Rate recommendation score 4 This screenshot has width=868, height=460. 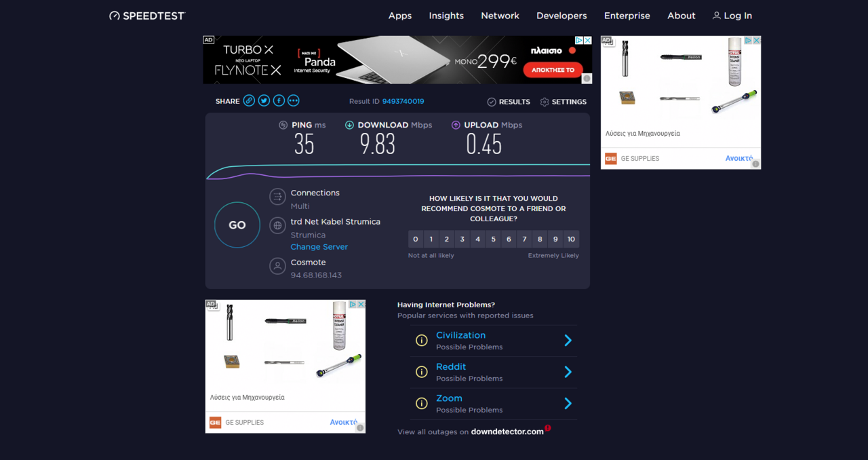[x=478, y=239]
